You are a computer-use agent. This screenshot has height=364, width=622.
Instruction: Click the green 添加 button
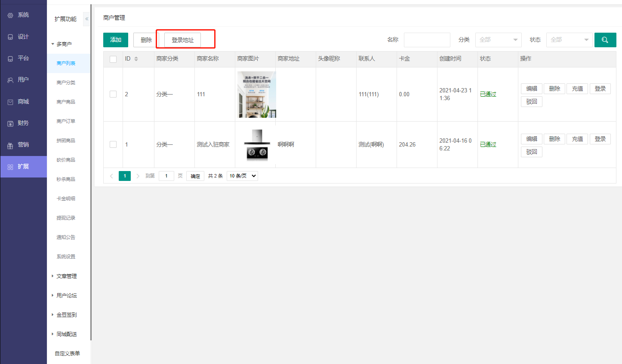[x=116, y=40]
